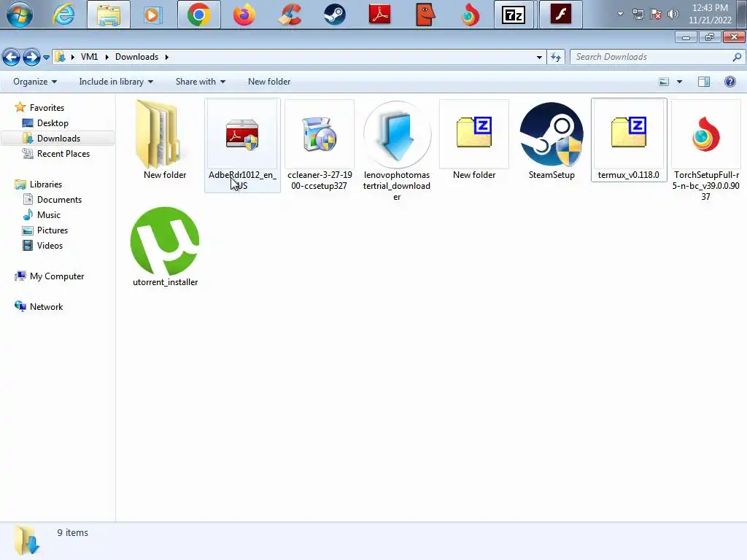
Task: Select Downloads in the address breadcrumb
Action: (x=136, y=57)
